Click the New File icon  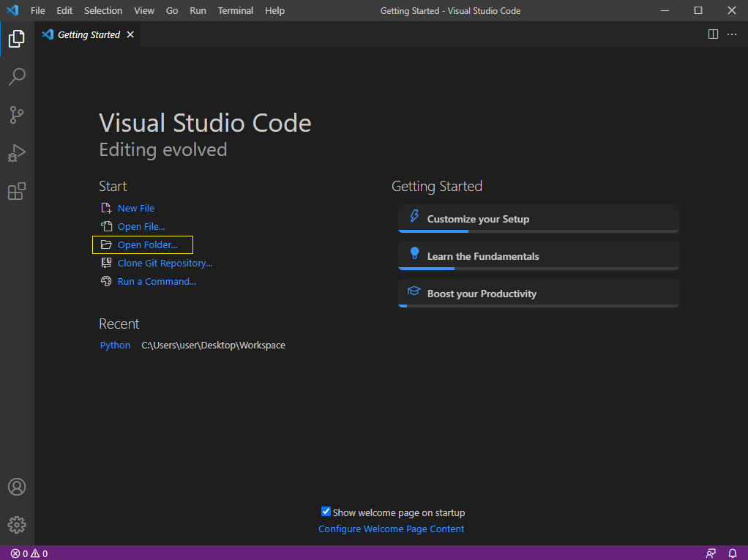[x=106, y=208]
